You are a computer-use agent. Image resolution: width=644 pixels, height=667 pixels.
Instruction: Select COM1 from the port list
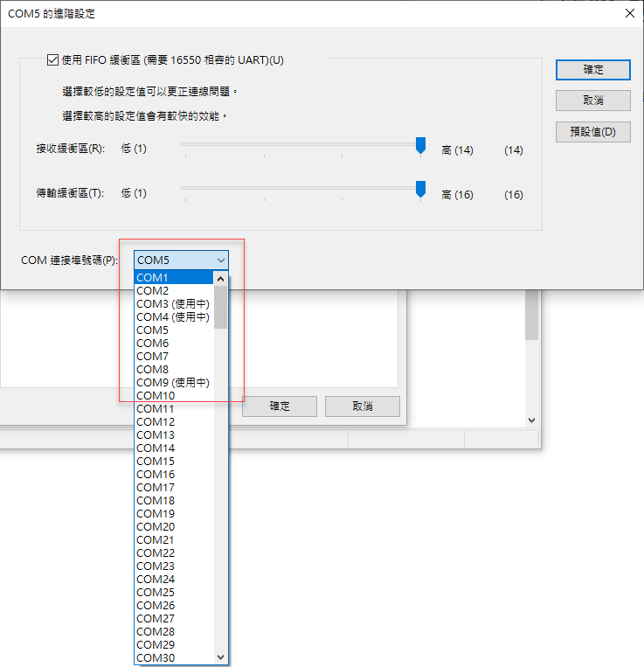pos(174,278)
